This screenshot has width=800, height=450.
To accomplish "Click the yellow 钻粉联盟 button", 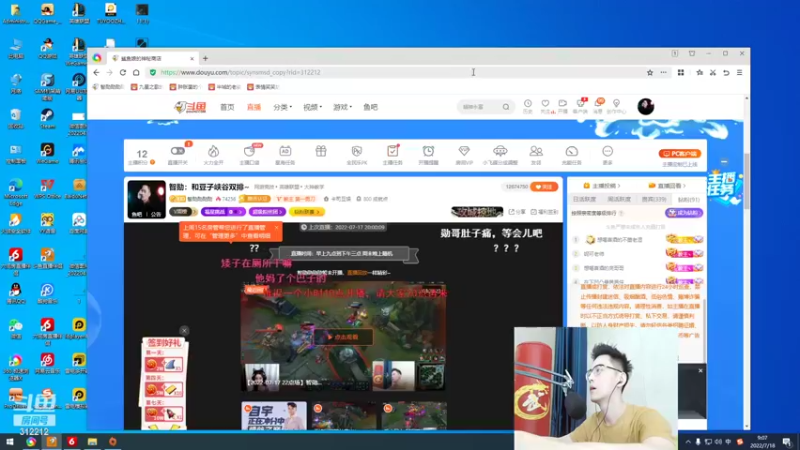I will tap(306, 212).
